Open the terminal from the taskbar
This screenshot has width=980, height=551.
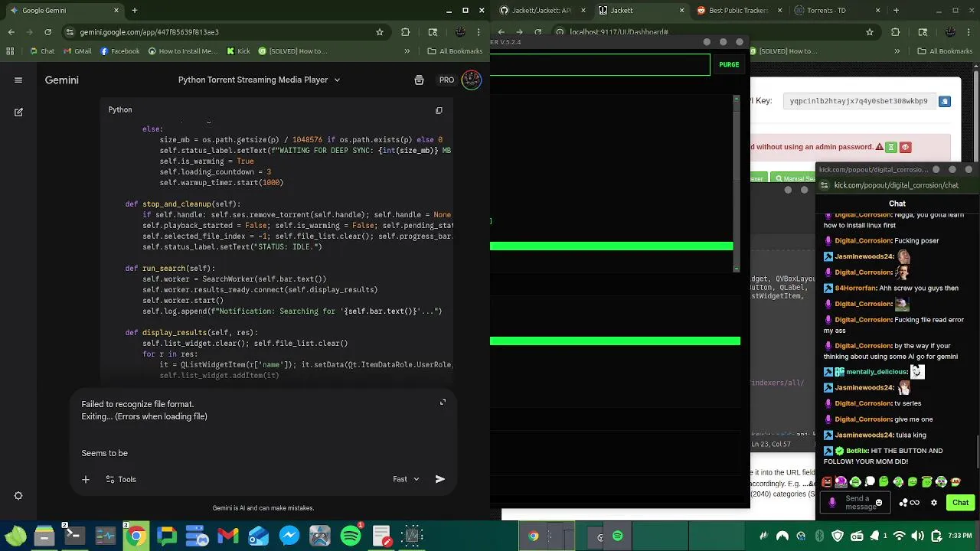tap(74, 536)
